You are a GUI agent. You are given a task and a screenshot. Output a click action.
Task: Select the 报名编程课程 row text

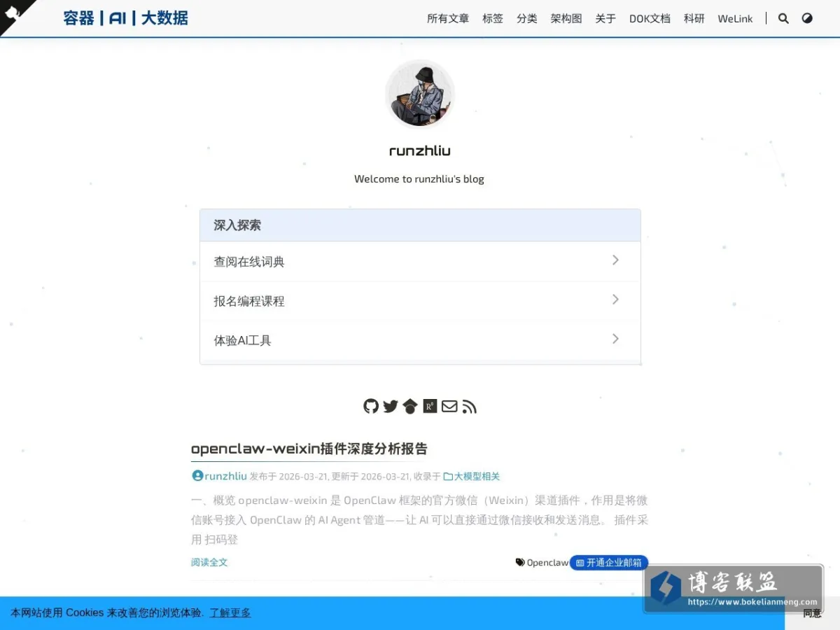[249, 301]
